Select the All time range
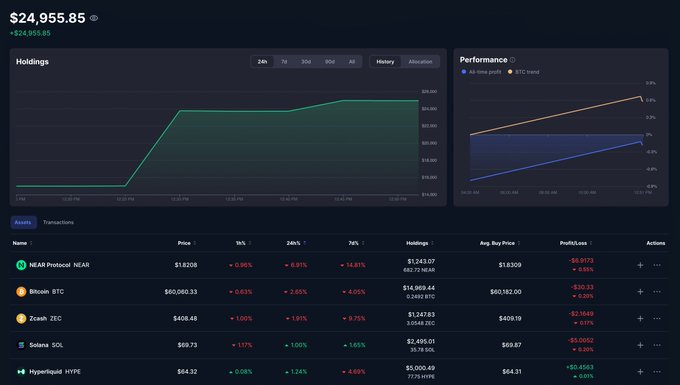This screenshot has width=680, height=385. tap(352, 62)
